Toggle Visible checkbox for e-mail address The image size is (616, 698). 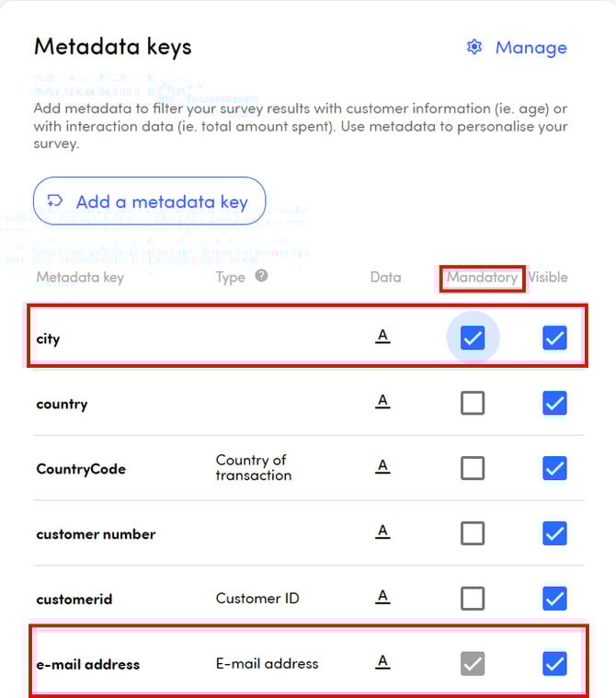(x=554, y=663)
